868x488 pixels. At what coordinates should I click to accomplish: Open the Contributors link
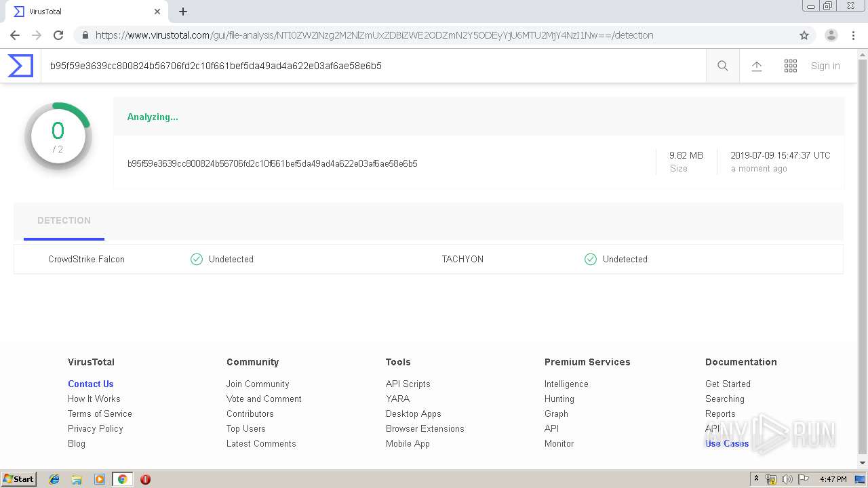click(250, 413)
